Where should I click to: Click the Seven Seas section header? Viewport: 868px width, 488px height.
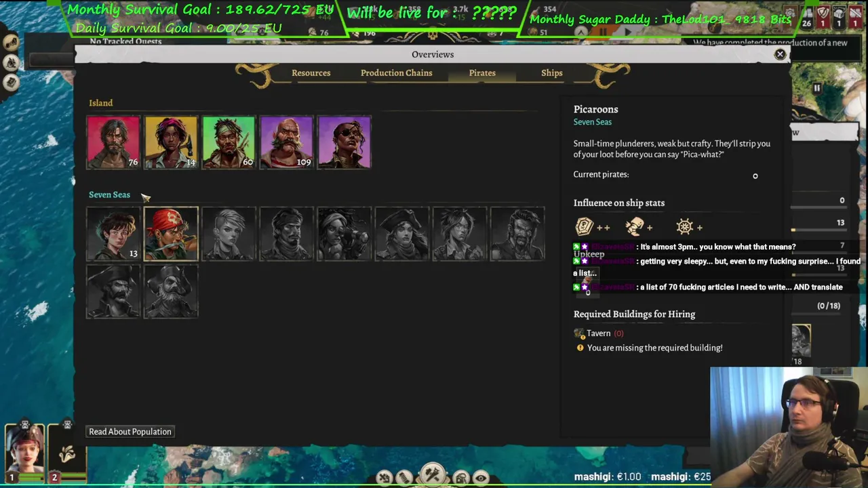tap(109, 195)
